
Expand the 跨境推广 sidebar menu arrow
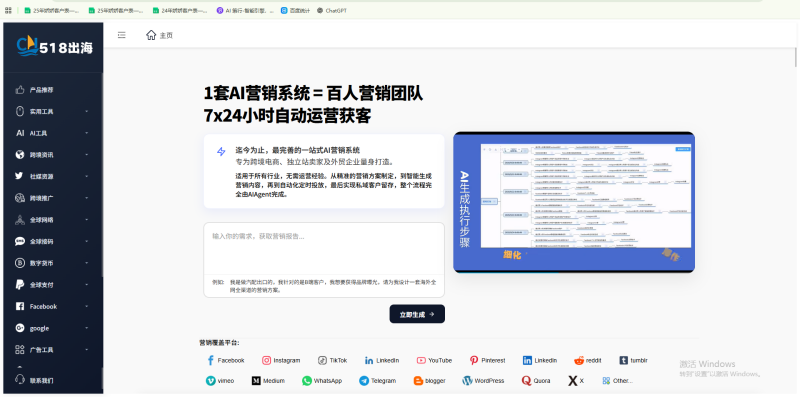pyautogui.click(x=86, y=198)
